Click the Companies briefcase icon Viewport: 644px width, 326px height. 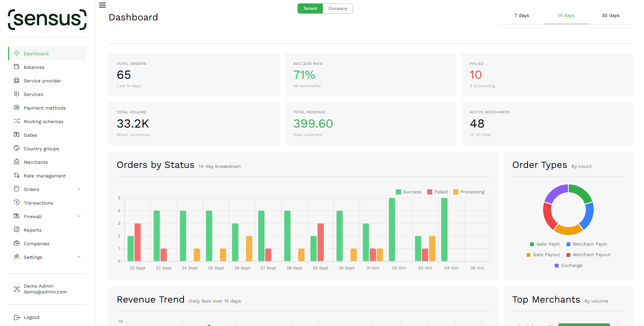(17, 243)
